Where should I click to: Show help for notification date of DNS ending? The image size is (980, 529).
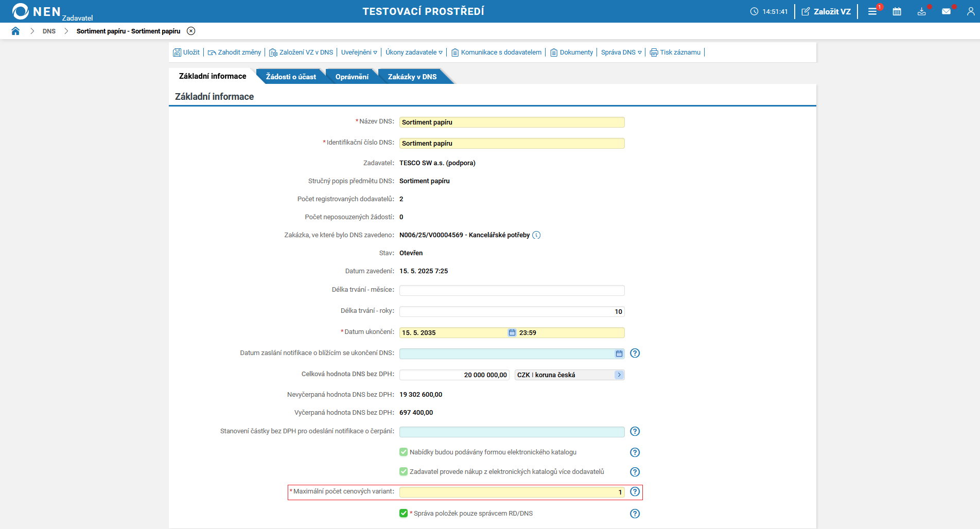point(635,353)
